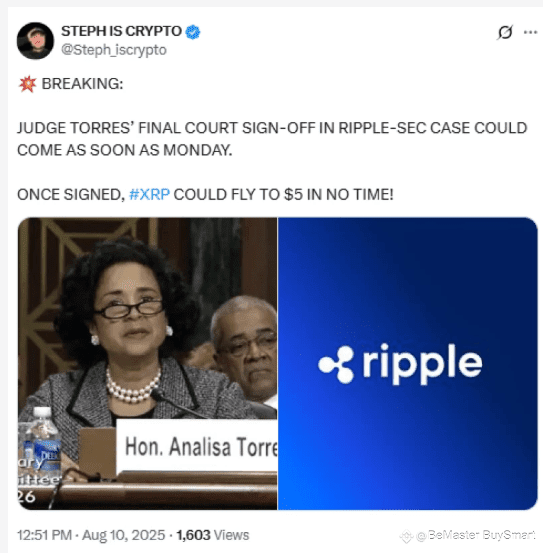The image size is (543, 553).
Task: Click the Hon. Analisa Torres name placard
Action: coord(197,446)
